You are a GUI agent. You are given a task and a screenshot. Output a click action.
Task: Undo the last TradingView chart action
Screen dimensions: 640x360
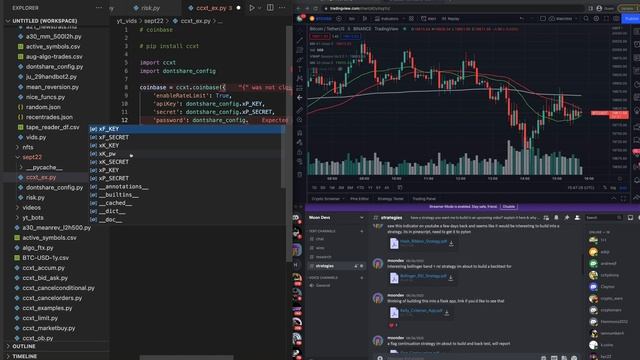(x=521, y=19)
